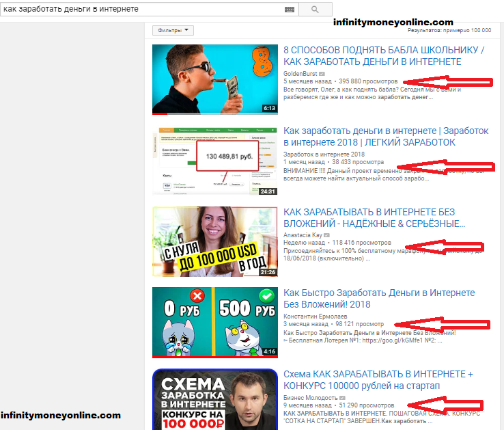Open video 'КАК ЗАРАБАТЫВАТЬ В ИНТЕРНЕТЕ БЕЗ ВЛОЖЕНИЙ'
The width and height of the screenshot is (504, 430).
(374, 217)
